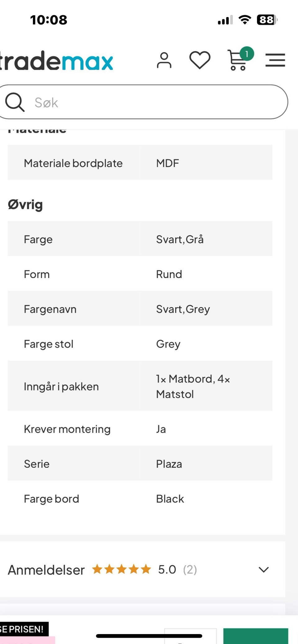This screenshot has width=298, height=644.
Task: Tap the cellular signal bars
Action: (225, 20)
